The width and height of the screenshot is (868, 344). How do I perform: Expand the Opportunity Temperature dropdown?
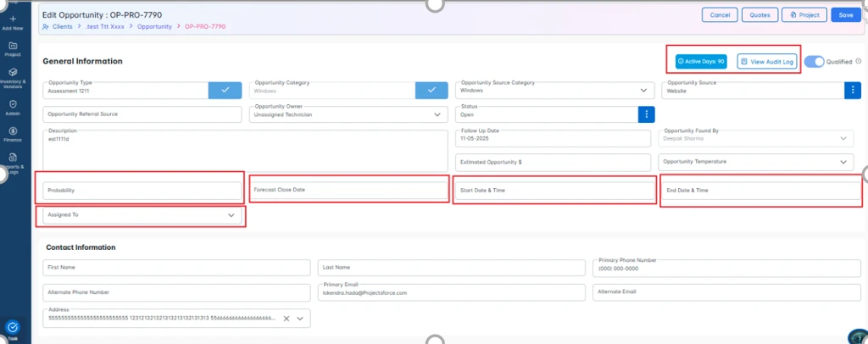[843, 162]
